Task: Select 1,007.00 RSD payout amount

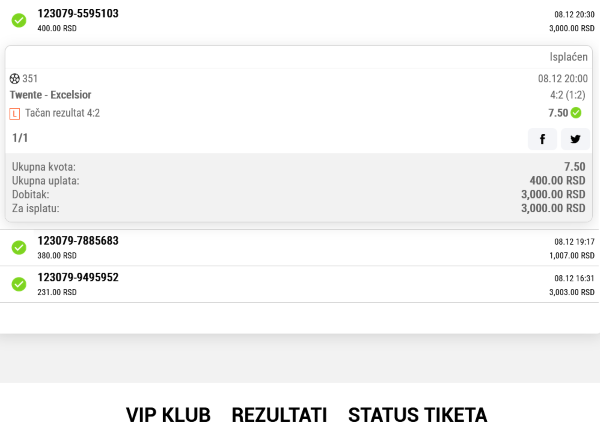Action: coord(572,256)
